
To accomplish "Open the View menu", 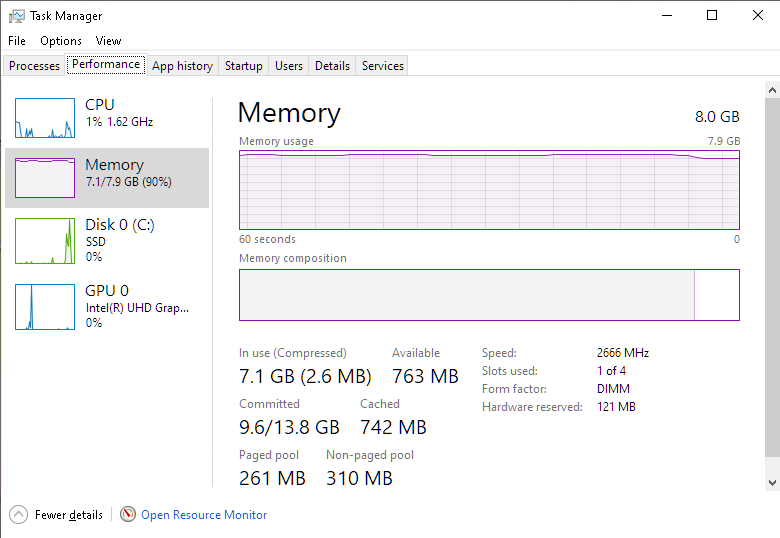I will click(108, 41).
